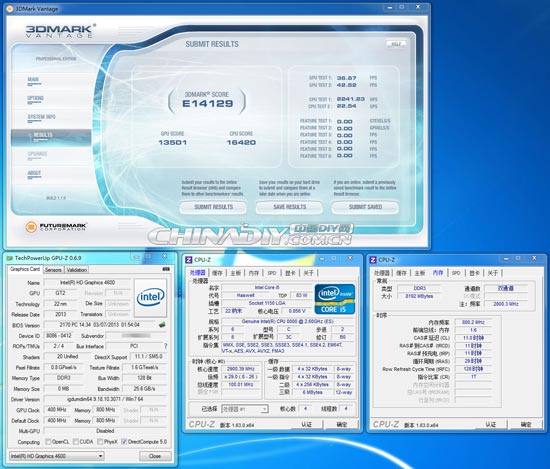The height and width of the screenshot is (469, 550).
Task: Click the GPU TEST 1 value 36.67
Action: coord(347,78)
